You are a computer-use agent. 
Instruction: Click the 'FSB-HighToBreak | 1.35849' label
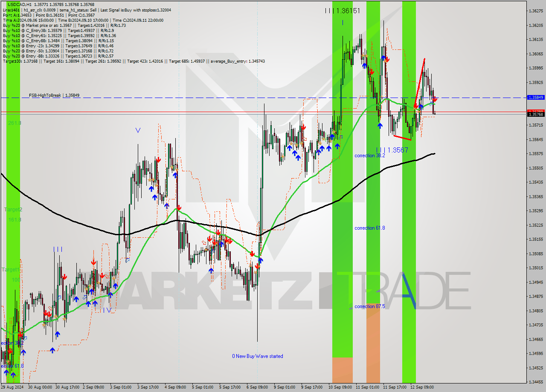pos(54,95)
